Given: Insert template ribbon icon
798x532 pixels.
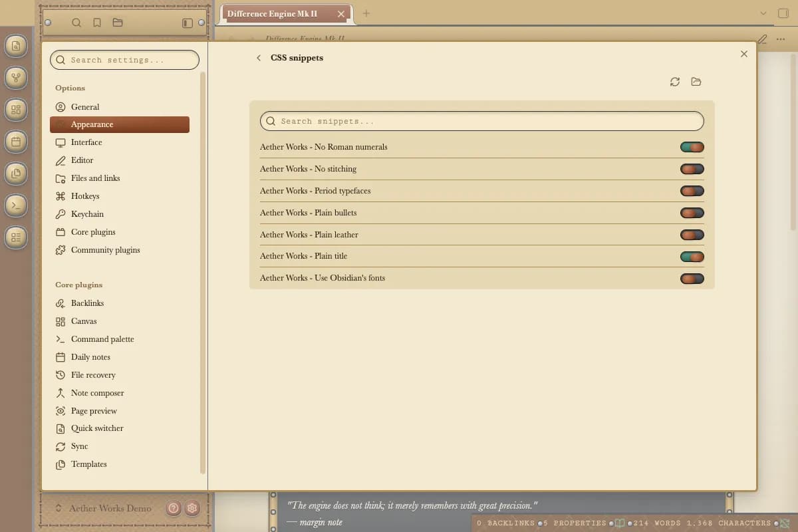Looking at the screenshot, I should (x=16, y=174).
